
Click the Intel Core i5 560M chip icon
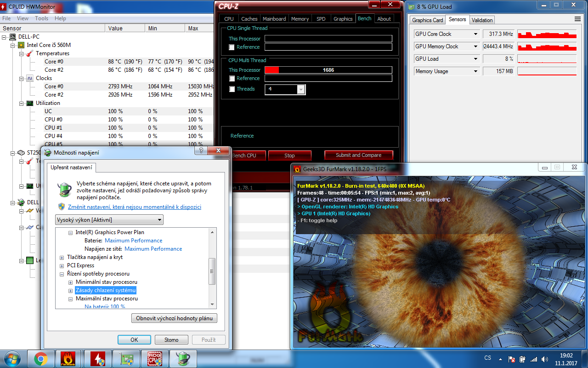click(21, 45)
